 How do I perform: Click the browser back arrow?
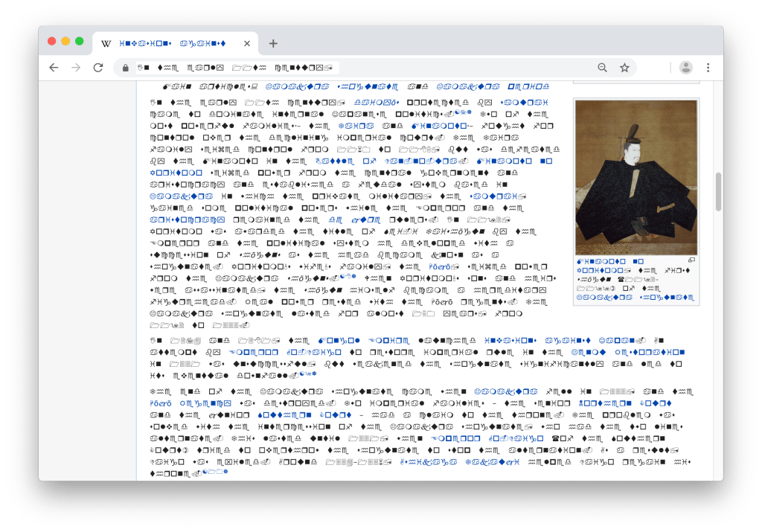point(54,68)
